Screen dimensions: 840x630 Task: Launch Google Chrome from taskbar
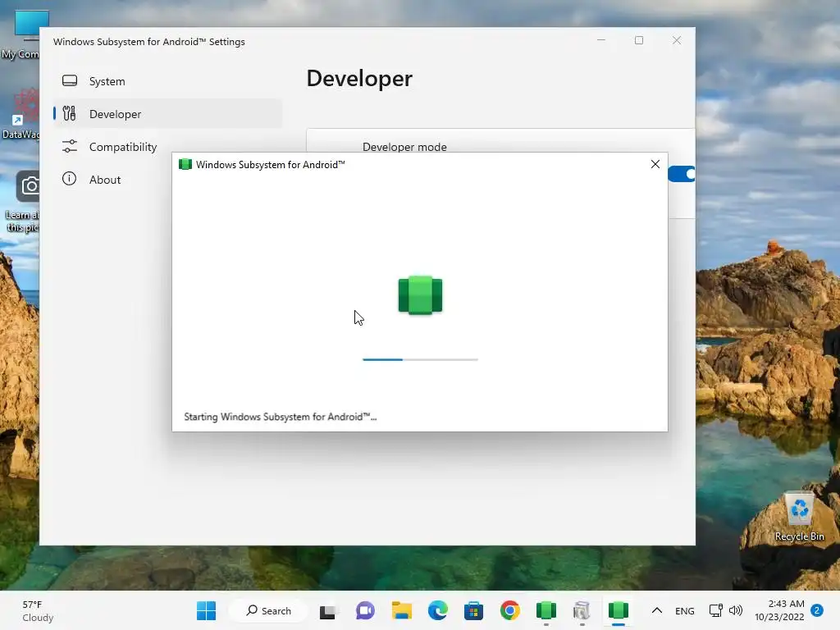click(510, 610)
